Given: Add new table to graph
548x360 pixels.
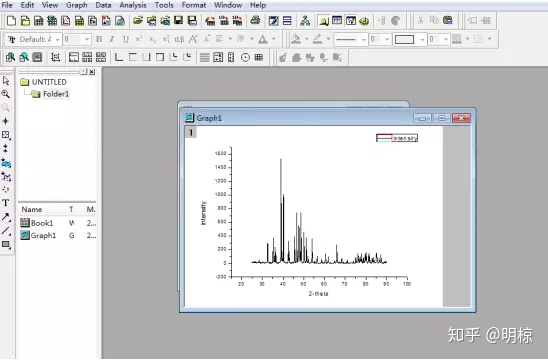Looking at the screenshot, I should pyautogui.click(x=259, y=57).
